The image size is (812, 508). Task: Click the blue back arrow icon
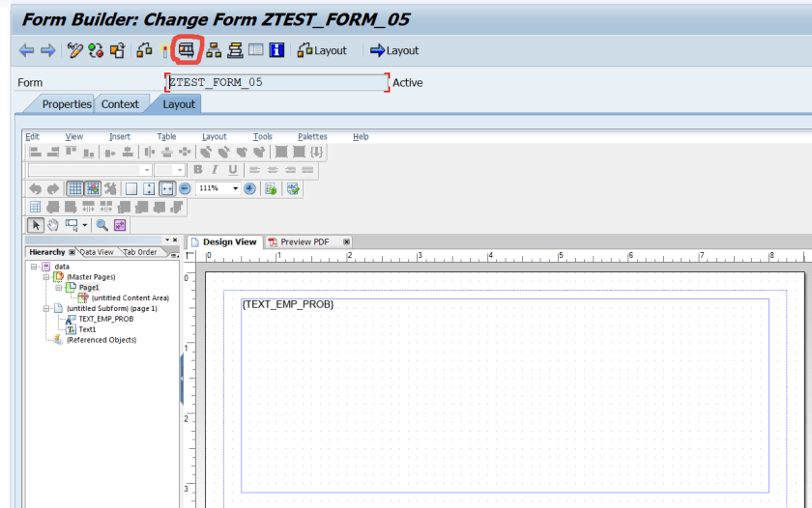(26, 50)
